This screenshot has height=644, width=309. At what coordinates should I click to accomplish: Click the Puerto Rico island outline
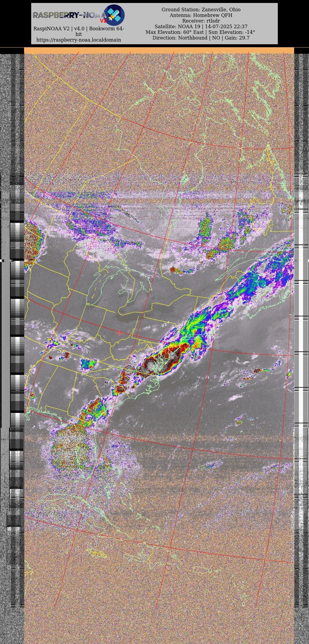pyautogui.click(x=202, y=570)
